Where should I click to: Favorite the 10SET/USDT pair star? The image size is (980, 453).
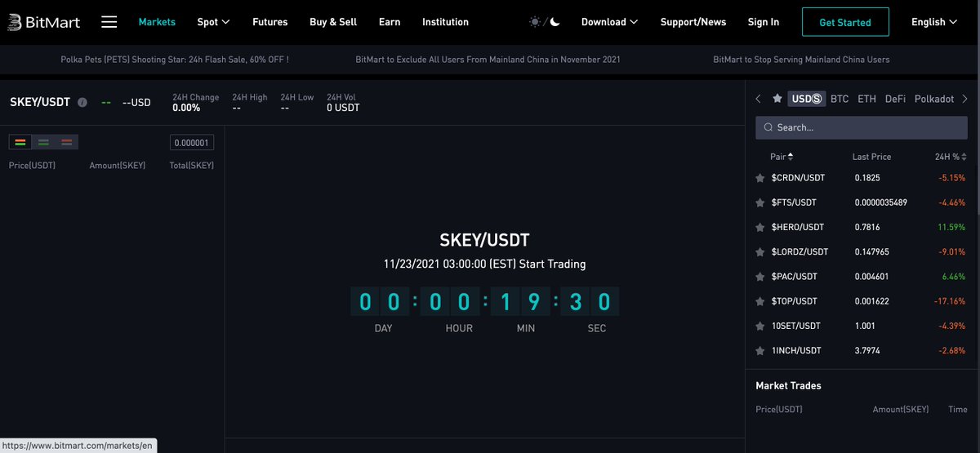[x=760, y=326]
